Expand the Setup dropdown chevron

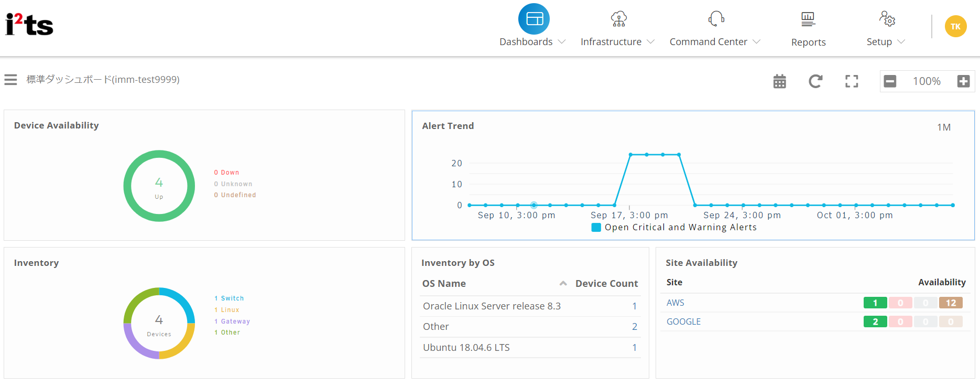click(901, 42)
